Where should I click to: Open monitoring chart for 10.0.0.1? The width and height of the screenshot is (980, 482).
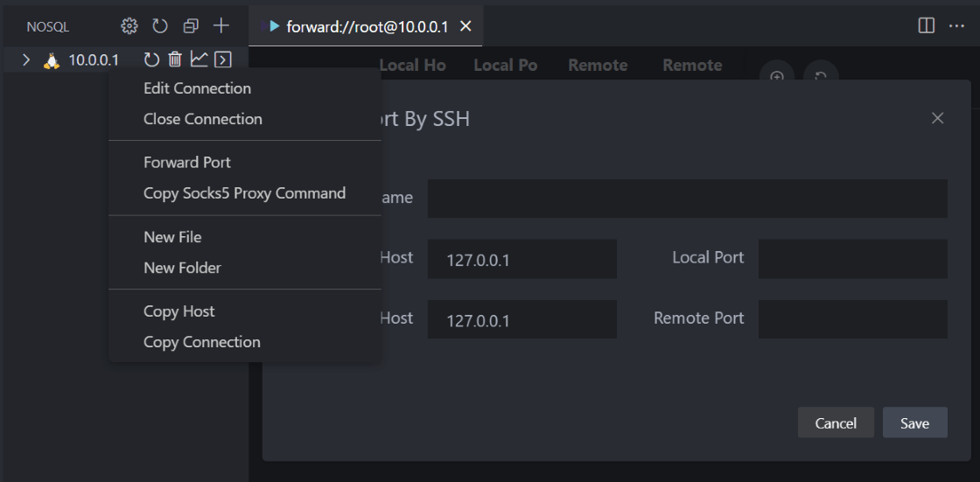199,59
